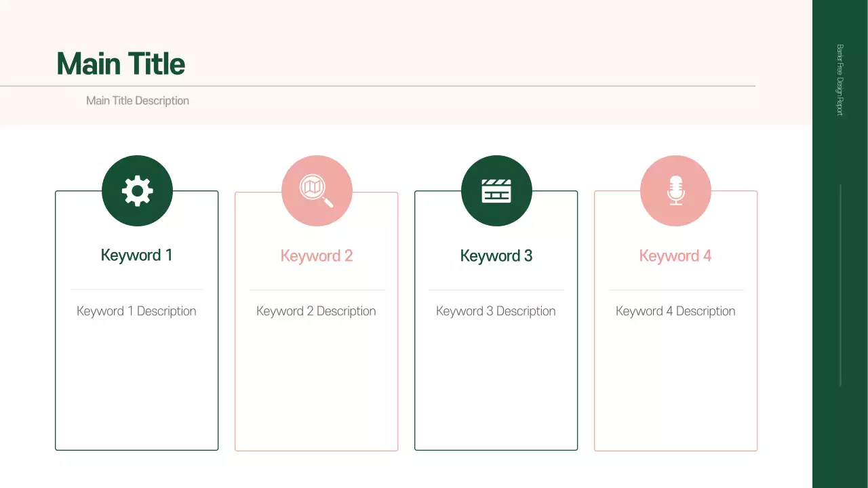Select the dark green gear circle badge
The width and height of the screenshot is (868, 488).
coord(138,190)
